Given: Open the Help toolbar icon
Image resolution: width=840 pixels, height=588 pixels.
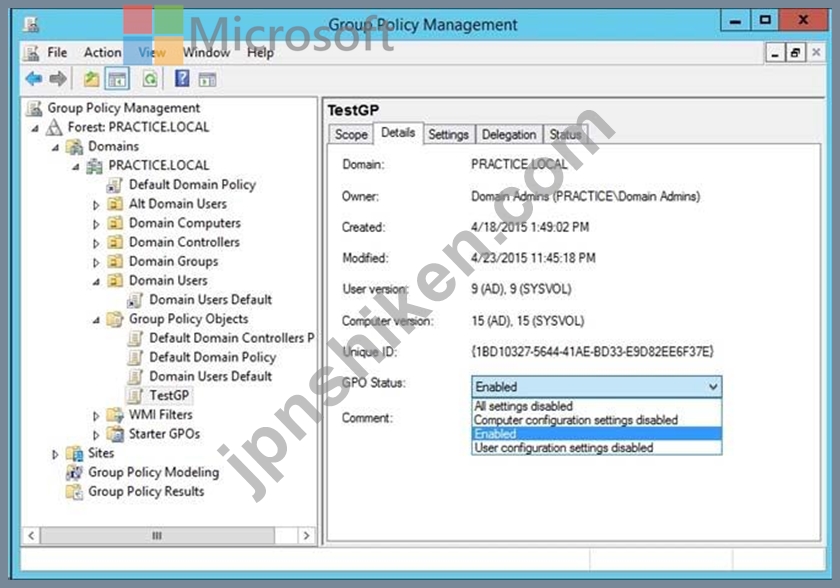Looking at the screenshot, I should pos(182,79).
